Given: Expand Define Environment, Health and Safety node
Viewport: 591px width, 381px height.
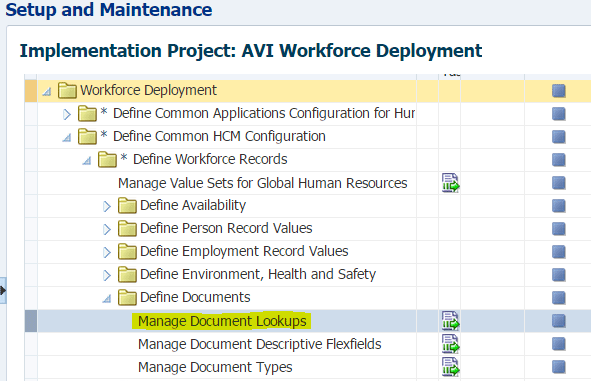Looking at the screenshot, I should (107, 275).
